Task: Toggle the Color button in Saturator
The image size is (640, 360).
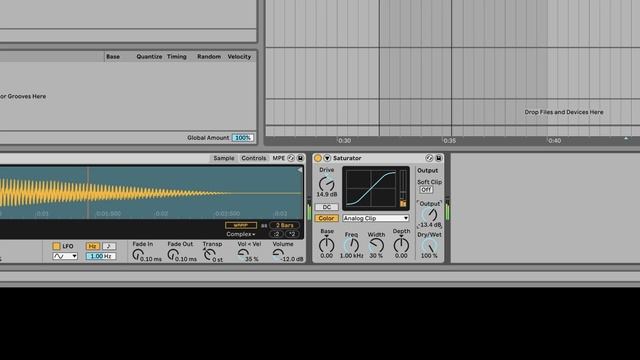Action: (327, 218)
